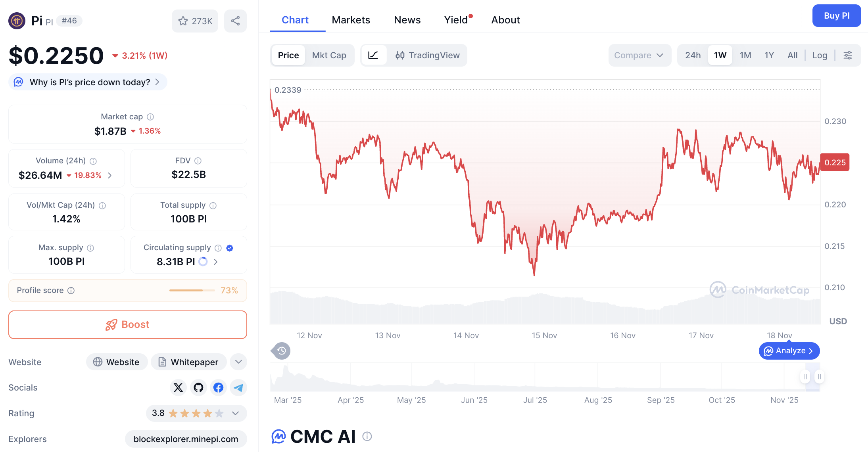
Task: Expand the rating stars dropdown
Action: (235, 413)
